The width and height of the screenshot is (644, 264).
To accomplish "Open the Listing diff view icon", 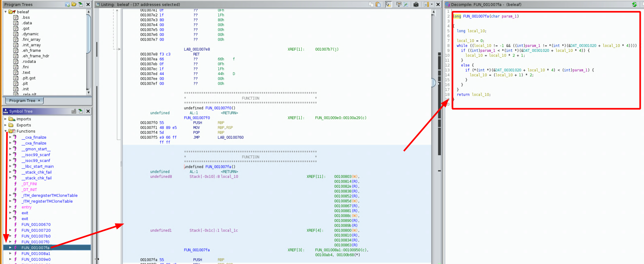I will pyautogui.click(x=406, y=4).
